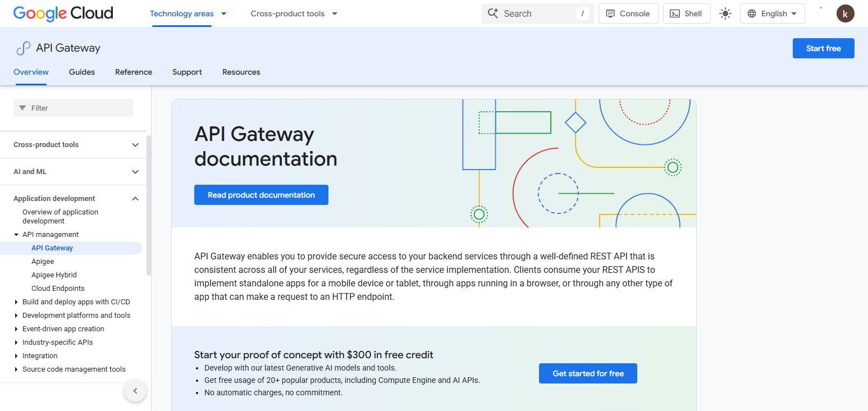
Task: Click 'No automatic charges, no commitment.' text
Action: click(273, 392)
